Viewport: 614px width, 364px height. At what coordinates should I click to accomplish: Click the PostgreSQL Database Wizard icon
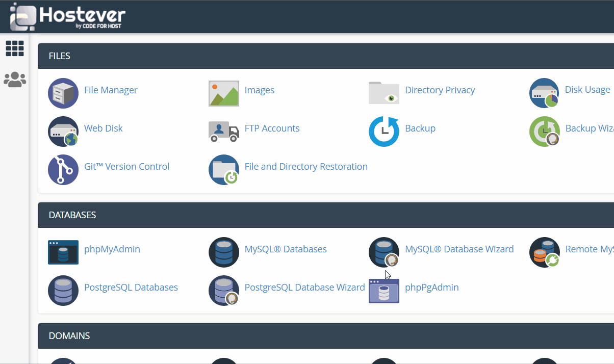(224, 291)
